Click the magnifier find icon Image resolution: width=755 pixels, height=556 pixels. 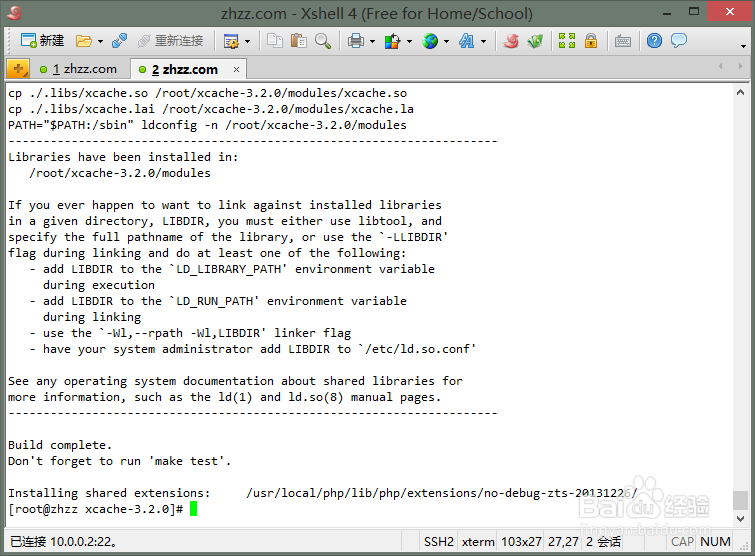[323, 41]
